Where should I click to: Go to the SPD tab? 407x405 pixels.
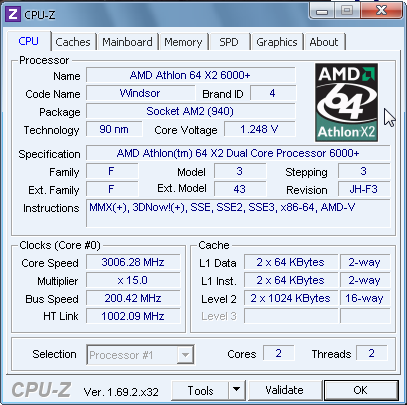point(229,42)
